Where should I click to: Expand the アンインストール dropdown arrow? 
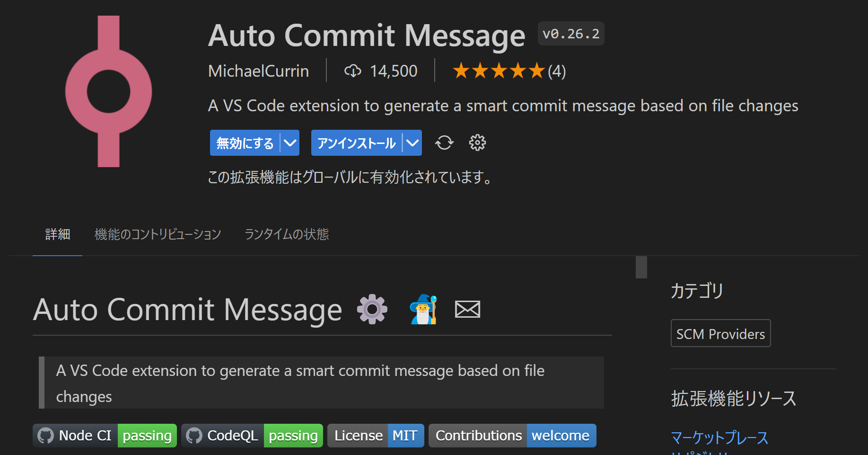[x=412, y=143]
